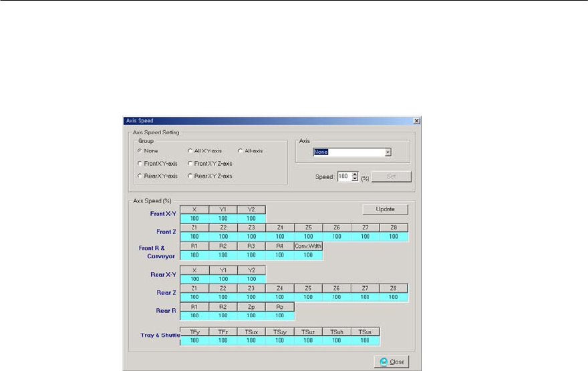The image size is (588, 371).
Task: Choose Rear X Y Z-axis option
Action: click(x=190, y=176)
